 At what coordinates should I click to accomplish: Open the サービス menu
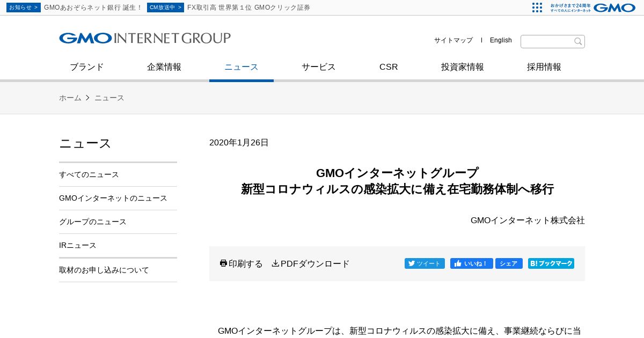pyautogui.click(x=319, y=67)
